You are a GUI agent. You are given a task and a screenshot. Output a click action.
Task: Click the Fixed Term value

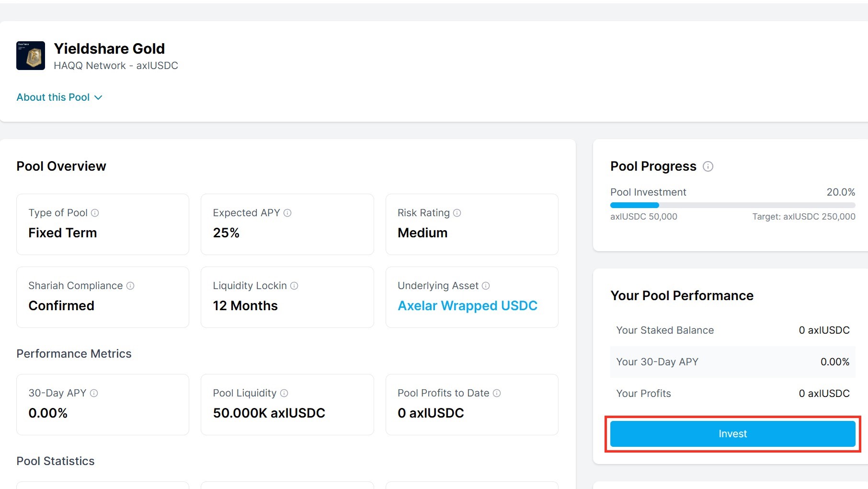[x=63, y=233]
